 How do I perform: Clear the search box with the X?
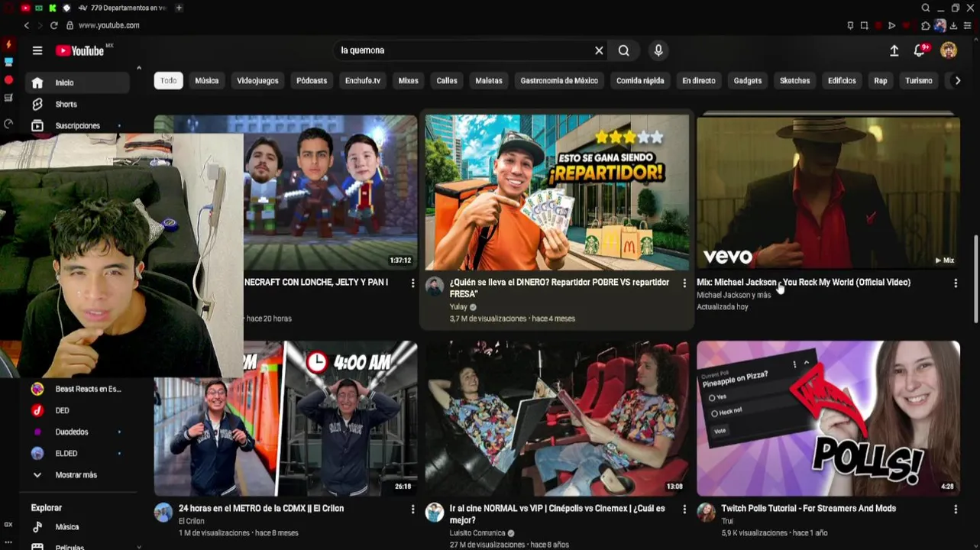coord(599,50)
